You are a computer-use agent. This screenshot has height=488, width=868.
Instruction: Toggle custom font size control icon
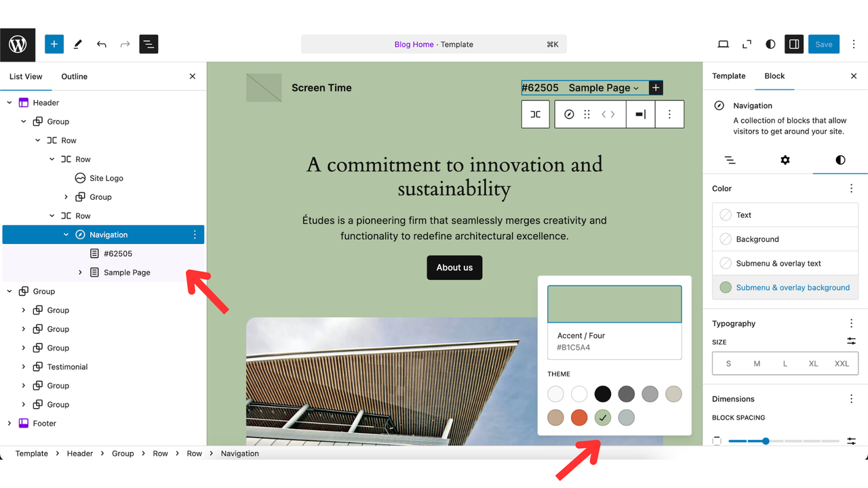click(852, 342)
